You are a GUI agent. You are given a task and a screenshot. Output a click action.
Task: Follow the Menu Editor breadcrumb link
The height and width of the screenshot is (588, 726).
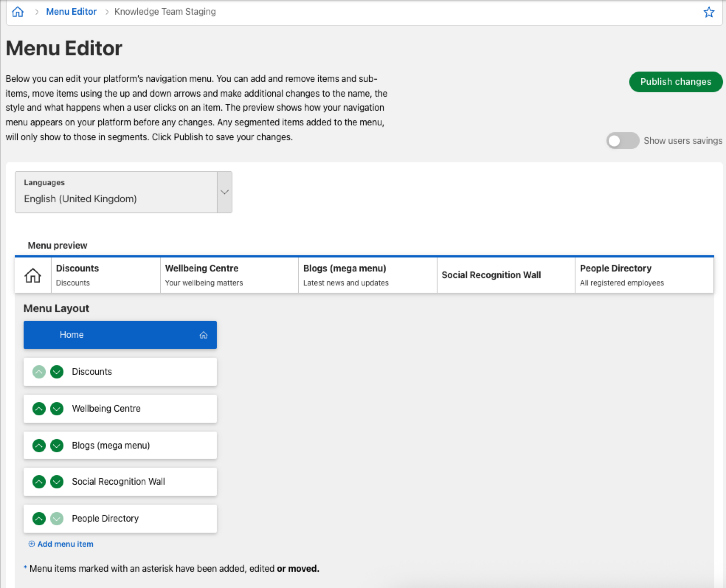(x=71, y=11)
